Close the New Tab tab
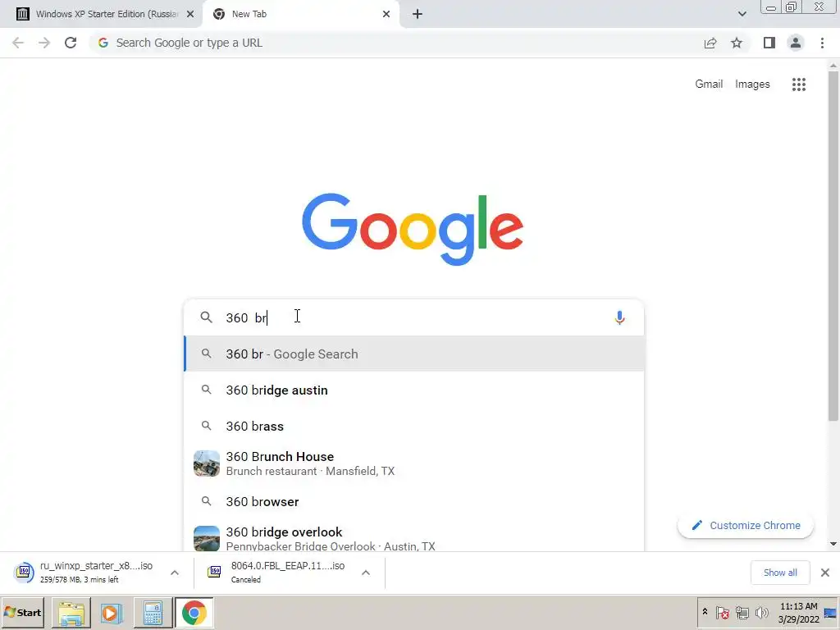 [386, 14]
